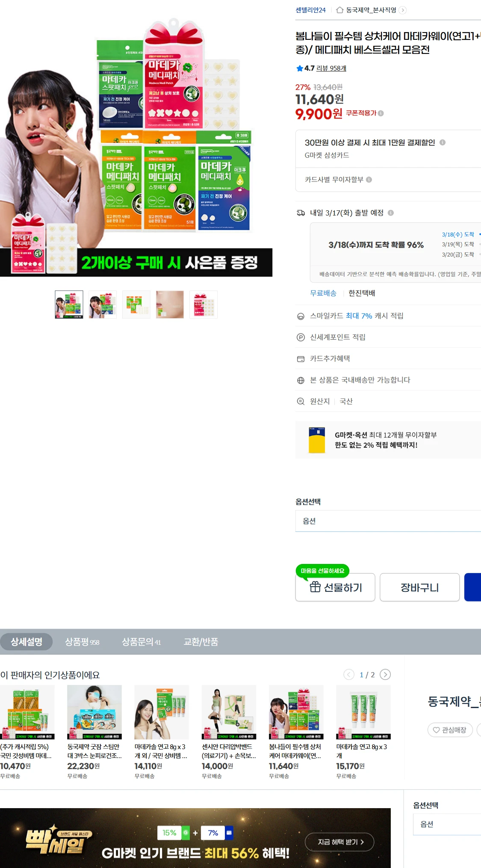Image resolution: width=481 pixels, height=868 pixels.
Task: Show info icon beside 카드사별 무이자할부
Action: click(x=369, y=180)
